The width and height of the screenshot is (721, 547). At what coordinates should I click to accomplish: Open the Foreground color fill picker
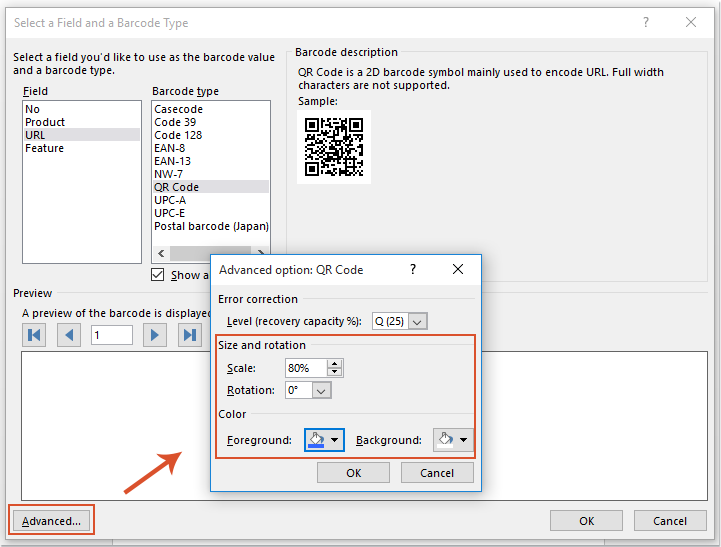click(324, 440)
